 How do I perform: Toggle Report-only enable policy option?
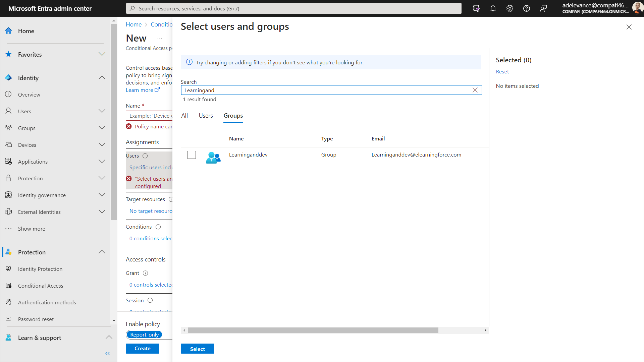(x=144, y=335)
